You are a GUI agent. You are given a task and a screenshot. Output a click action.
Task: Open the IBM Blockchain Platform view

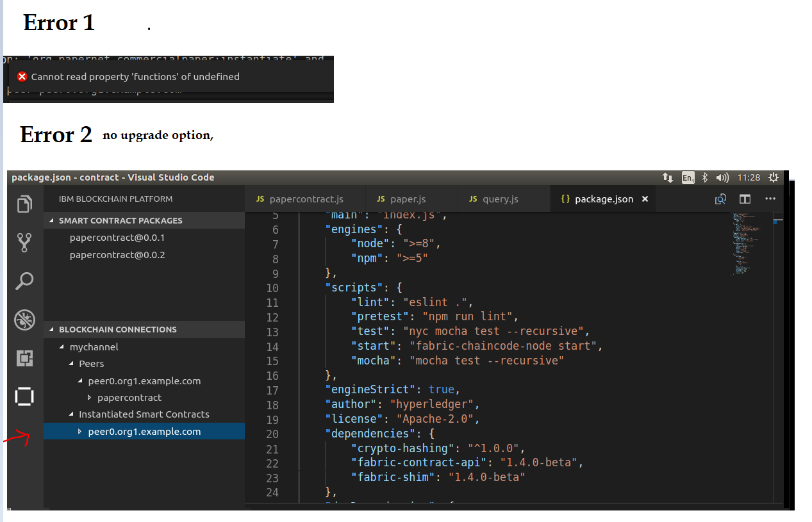pyautogui.click(x=24, y=396)
